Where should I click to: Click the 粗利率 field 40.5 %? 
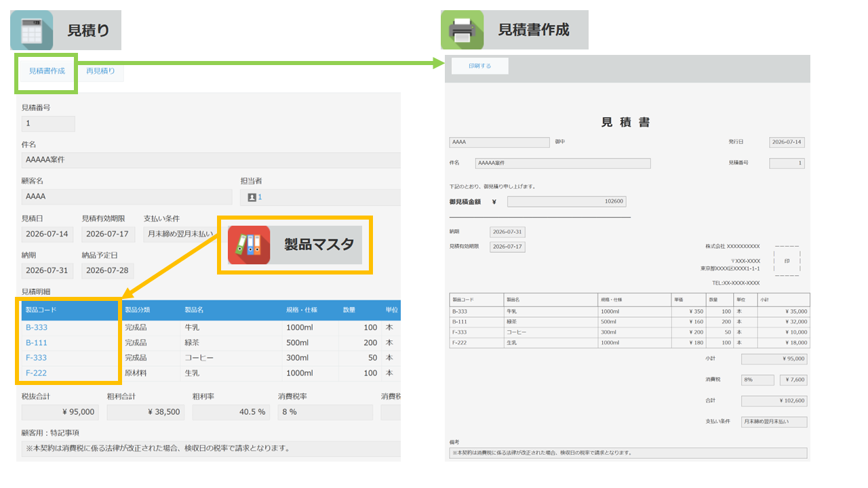point(231,412)
